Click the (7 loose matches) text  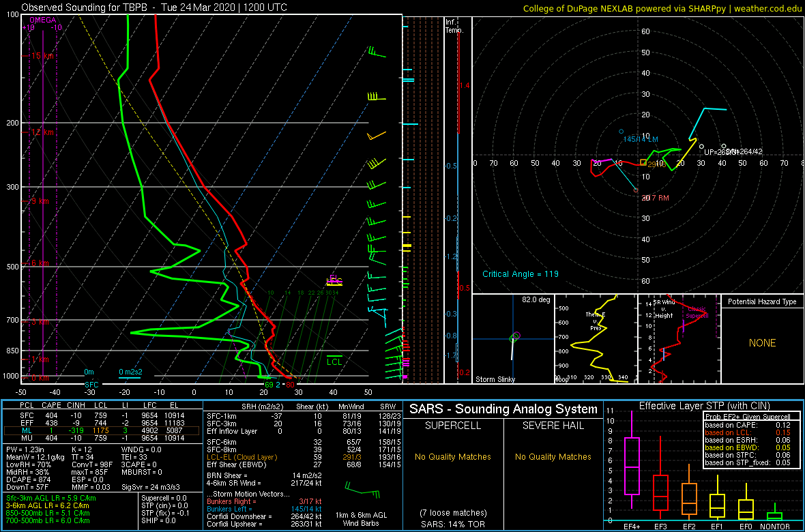click(x=453, y=512)
